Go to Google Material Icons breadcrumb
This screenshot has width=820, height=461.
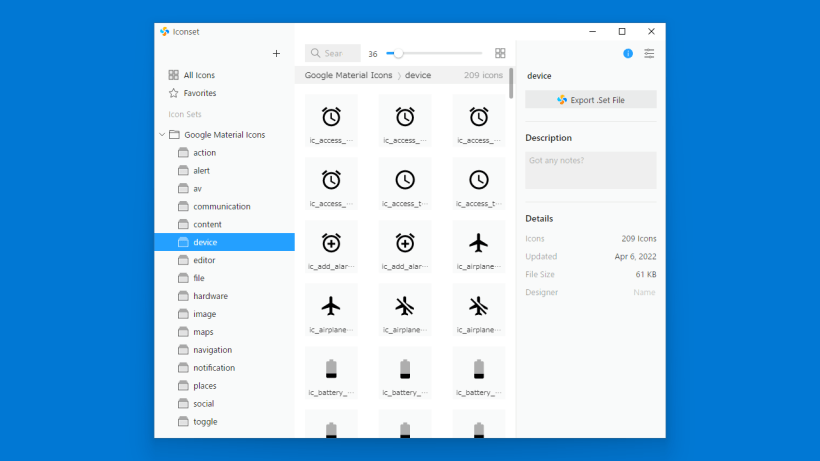click(x=348, y=75)
